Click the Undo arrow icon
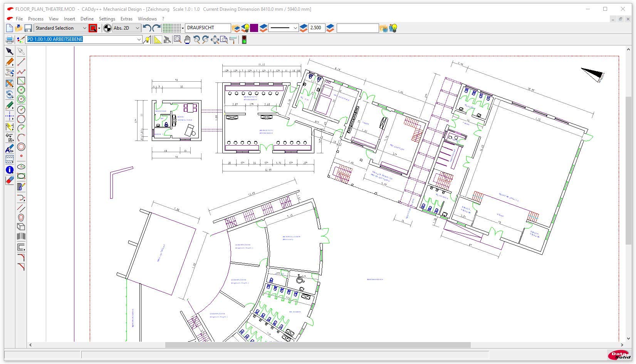 pos(147,28)
